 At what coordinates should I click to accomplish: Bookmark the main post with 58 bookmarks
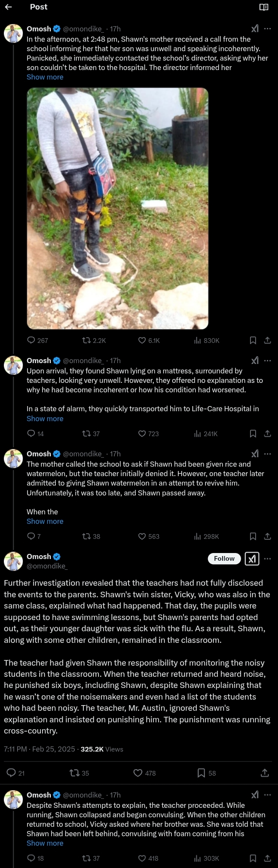click(x=201, y=773)
